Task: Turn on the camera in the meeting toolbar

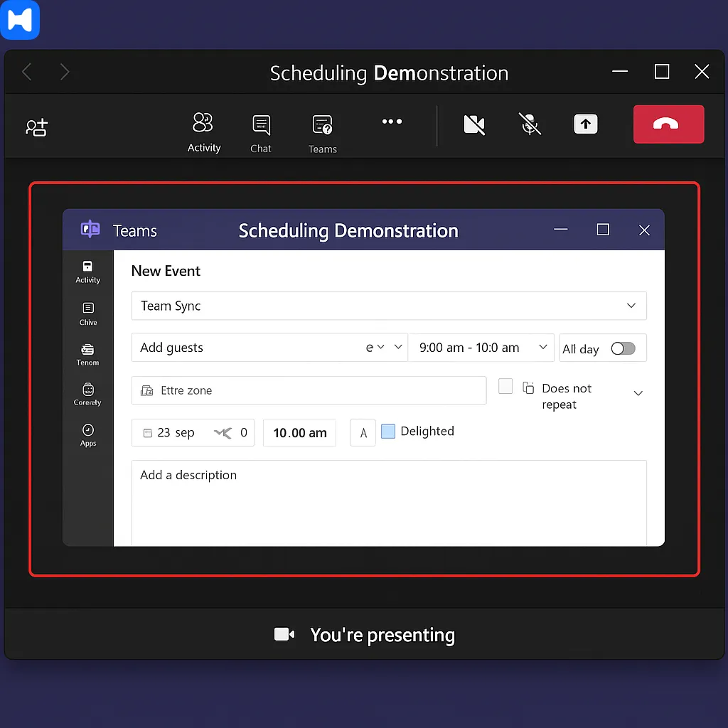Action: (474, 124)
